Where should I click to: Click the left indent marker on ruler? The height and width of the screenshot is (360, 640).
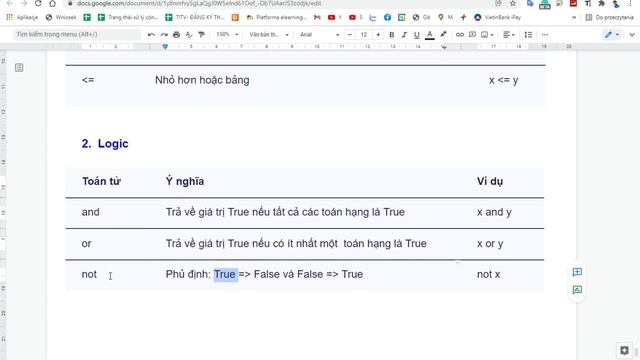pyautogui.click(x=165, y=47)
